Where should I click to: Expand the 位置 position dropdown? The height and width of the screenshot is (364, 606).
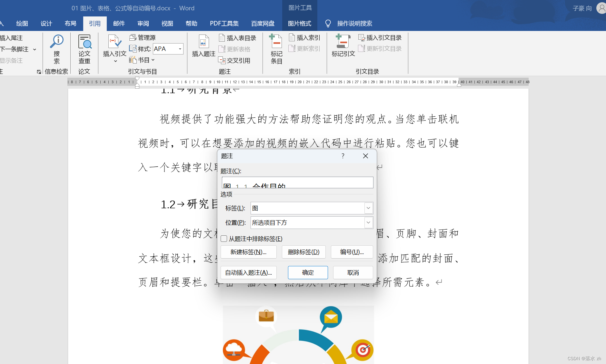[368, 222]
